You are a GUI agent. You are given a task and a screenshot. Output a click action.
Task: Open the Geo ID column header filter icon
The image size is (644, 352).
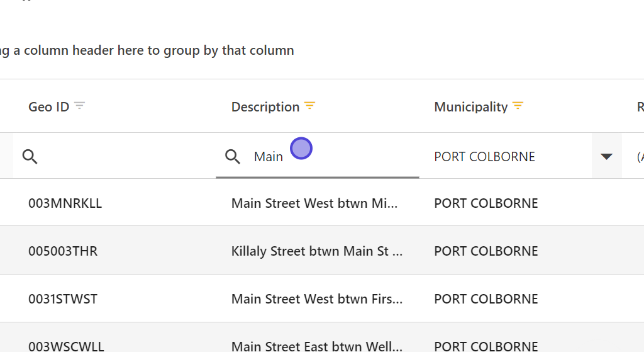79,106
